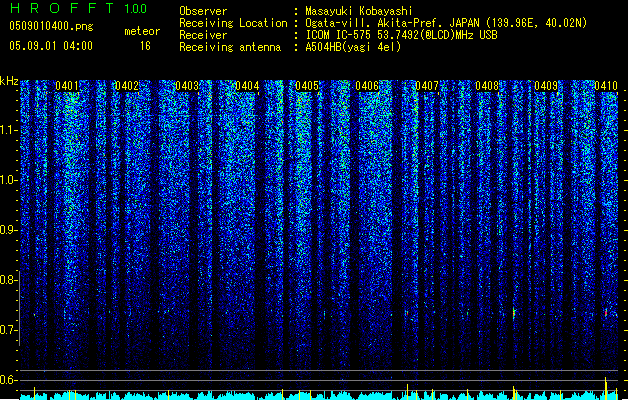
Task: Click the 0405 time marker
Action: click(307, 86)
